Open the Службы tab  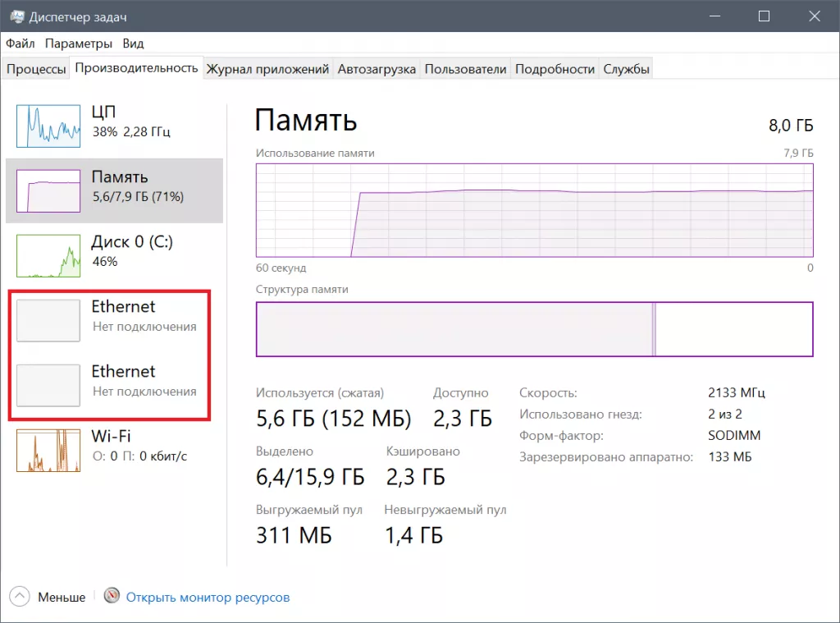628,69
